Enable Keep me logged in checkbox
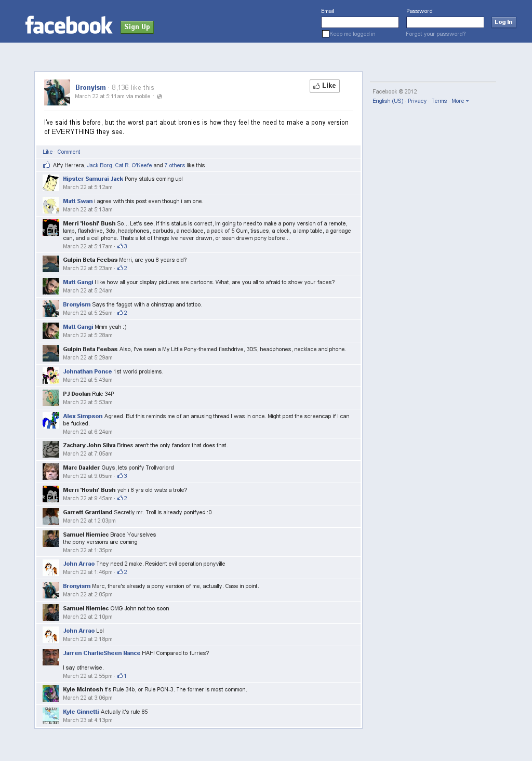Viewport: 532px width, 761px height. tap(326, 34)
